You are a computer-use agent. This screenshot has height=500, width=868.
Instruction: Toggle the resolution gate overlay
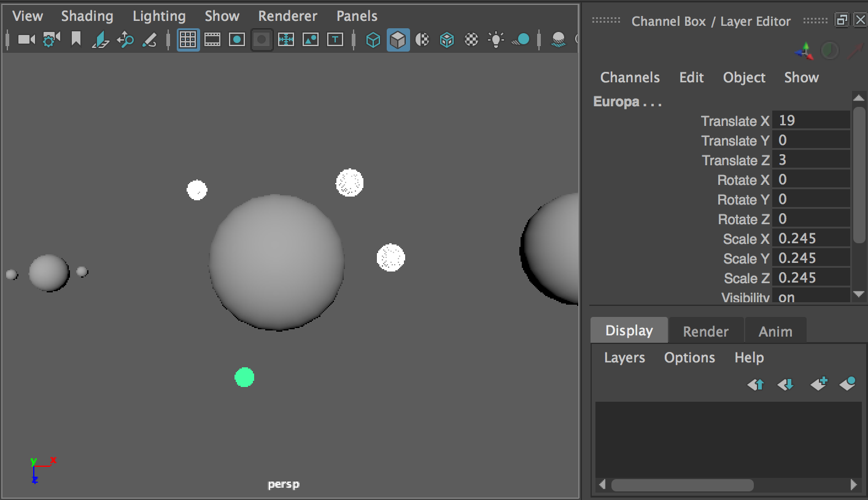[x=237, y=39]
